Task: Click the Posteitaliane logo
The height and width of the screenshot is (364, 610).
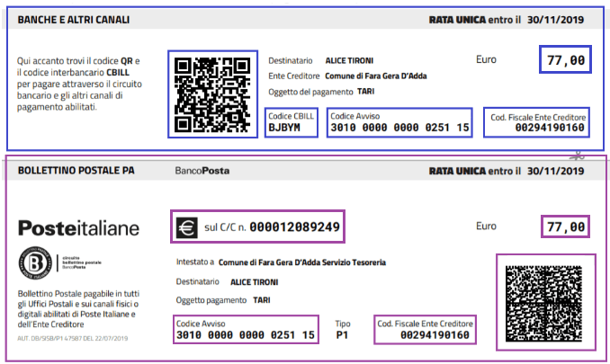Action: coord(78,228)
